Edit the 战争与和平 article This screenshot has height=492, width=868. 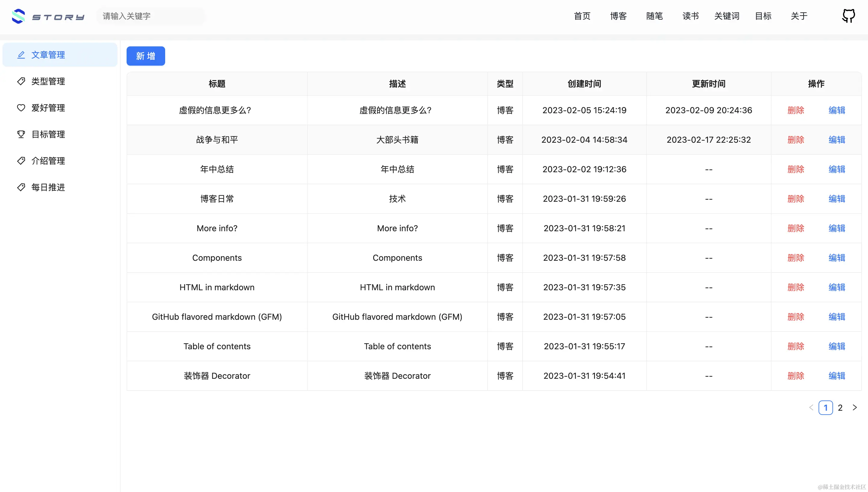(x=836, y=139)
